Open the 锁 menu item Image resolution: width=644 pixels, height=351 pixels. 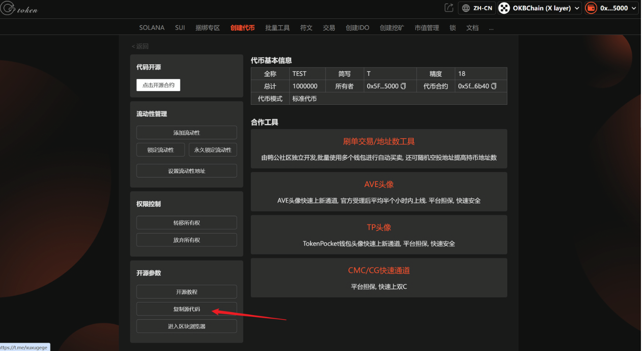click(x=453, y=28)
